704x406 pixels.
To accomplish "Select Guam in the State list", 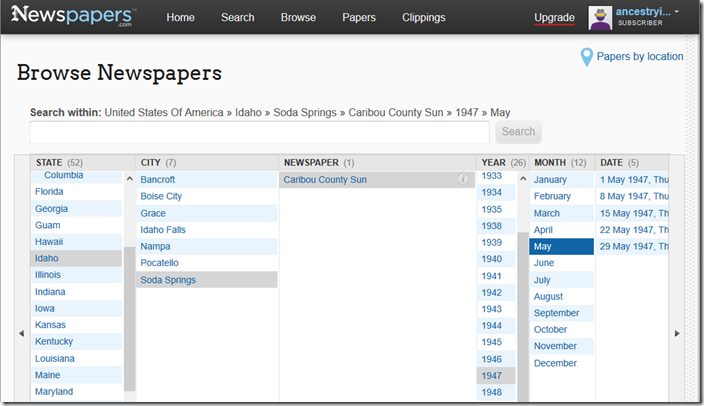I will (x=76, y=225).
